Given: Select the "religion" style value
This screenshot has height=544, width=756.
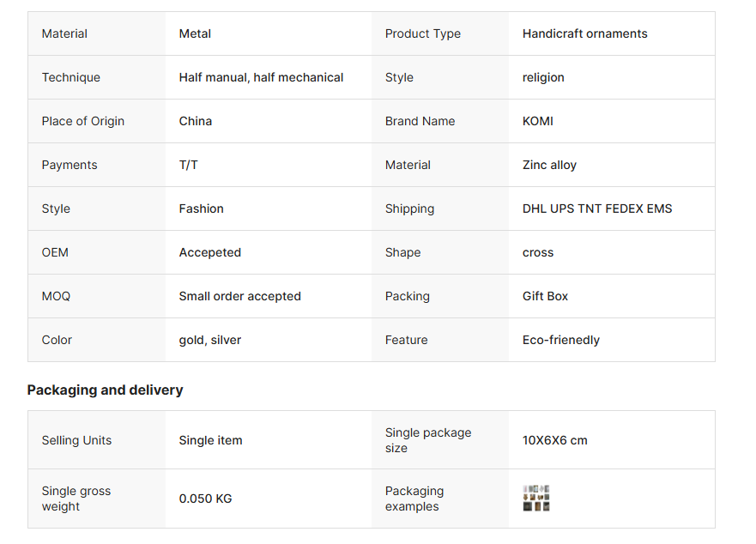Looking at the screenshot, I should [x=543, y=78].
